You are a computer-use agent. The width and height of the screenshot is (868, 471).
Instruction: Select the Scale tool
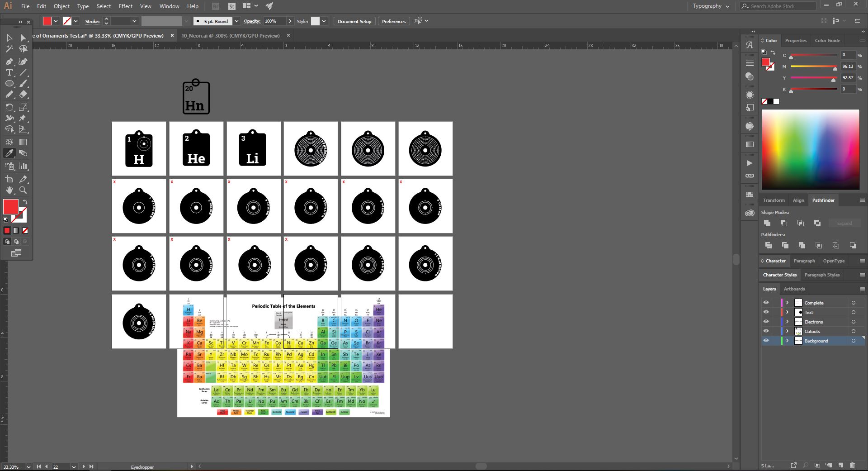23,107
